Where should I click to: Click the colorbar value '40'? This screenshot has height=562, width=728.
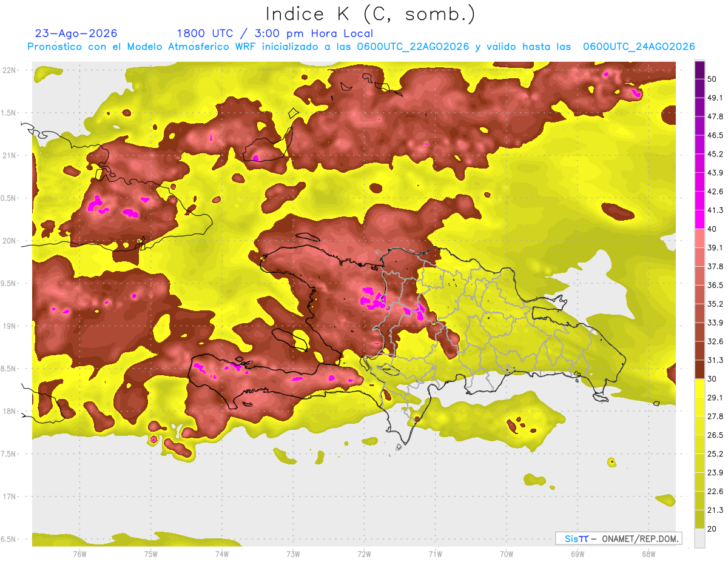[x=713, y=229]
